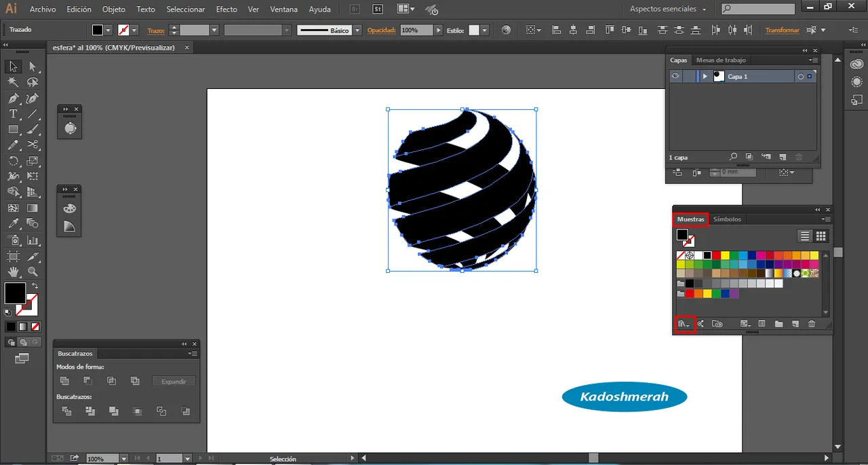Image resolution: width=868 pixels, height=465 pixels.
Task: Click the Expandir button in Buscatrazos
Action: 174,382
